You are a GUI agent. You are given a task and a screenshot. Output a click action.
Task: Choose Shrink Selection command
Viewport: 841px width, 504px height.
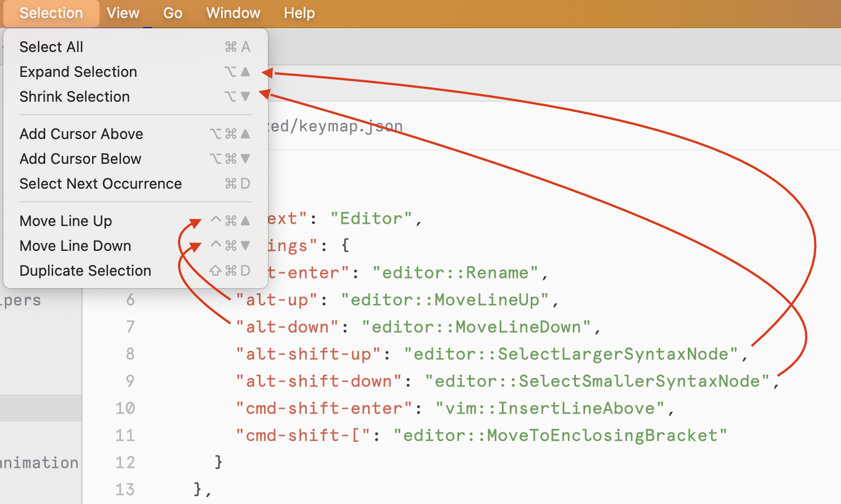tap(74, 96)
